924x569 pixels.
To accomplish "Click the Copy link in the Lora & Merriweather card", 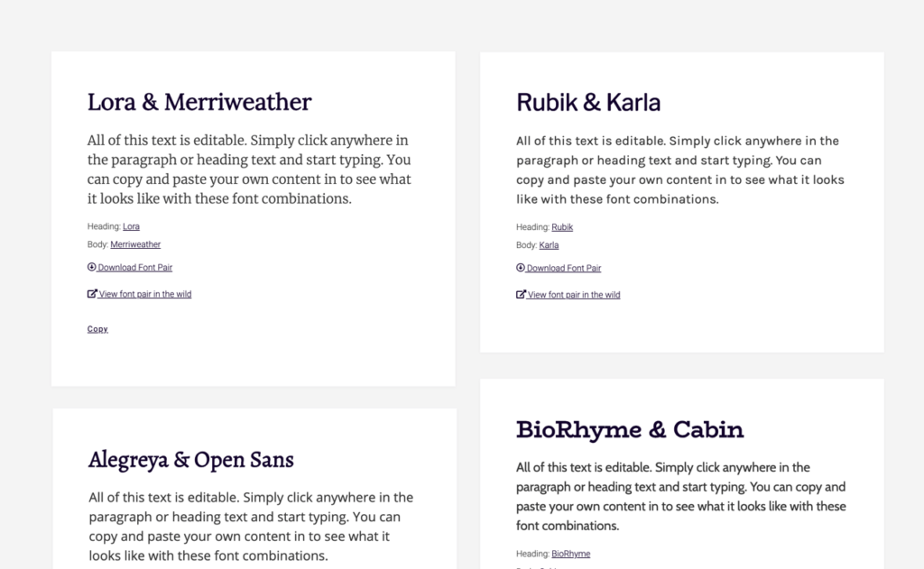I will pos(97,328).
